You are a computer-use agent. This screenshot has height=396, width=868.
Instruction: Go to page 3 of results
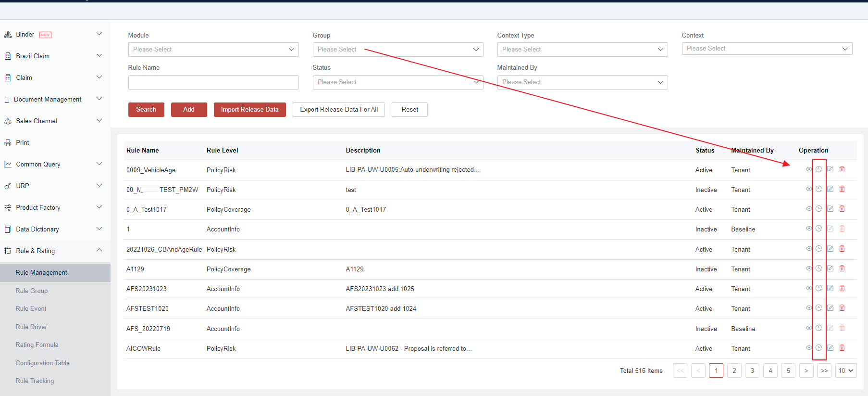click(752, 370)
